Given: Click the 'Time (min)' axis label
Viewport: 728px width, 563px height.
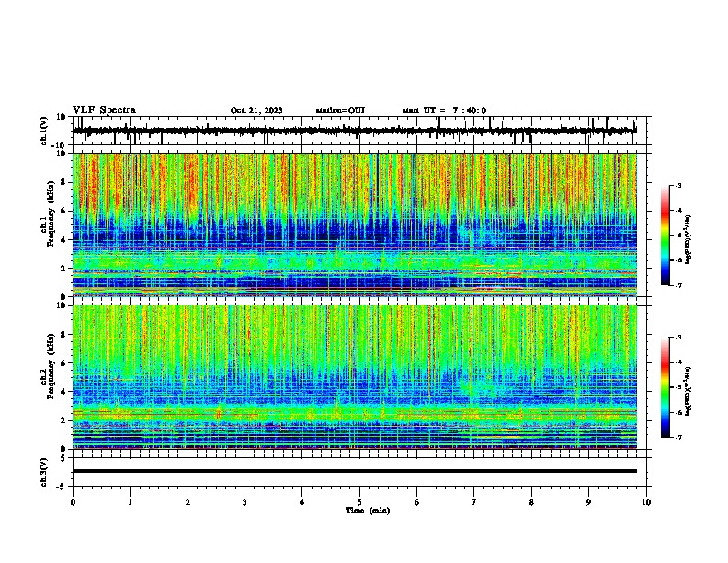Looking at the screenshot, I should (368, 511).
